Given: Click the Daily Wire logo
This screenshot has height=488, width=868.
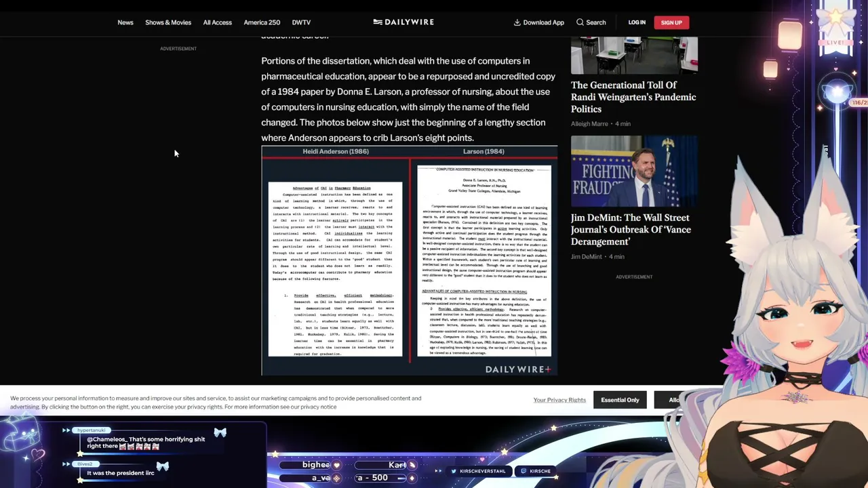Looking at the screenshot, I should coord(403,22).
